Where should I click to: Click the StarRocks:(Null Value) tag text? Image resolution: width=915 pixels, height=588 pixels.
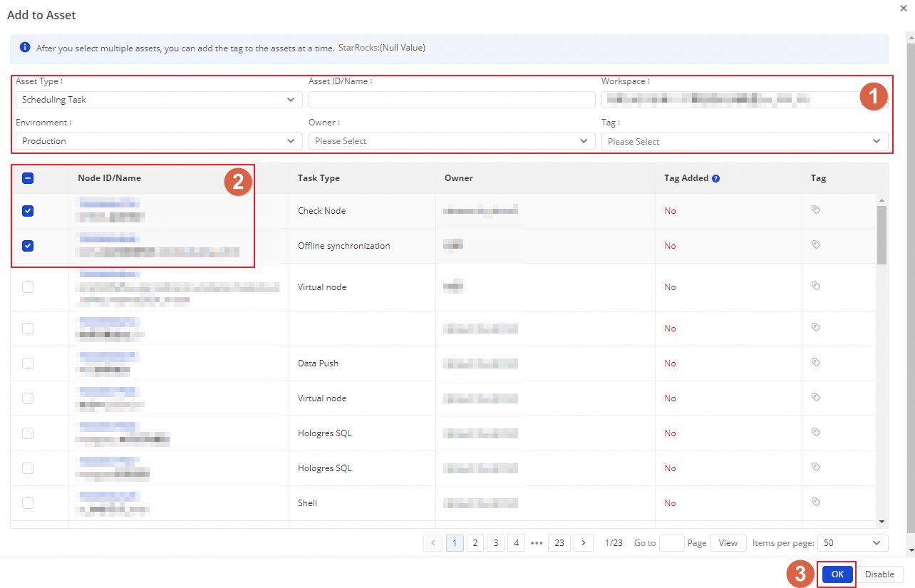coord(382,48)
